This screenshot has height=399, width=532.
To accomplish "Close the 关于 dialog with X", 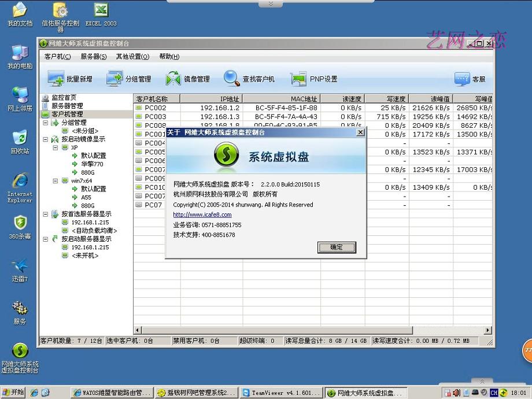I will coord(361,132).
